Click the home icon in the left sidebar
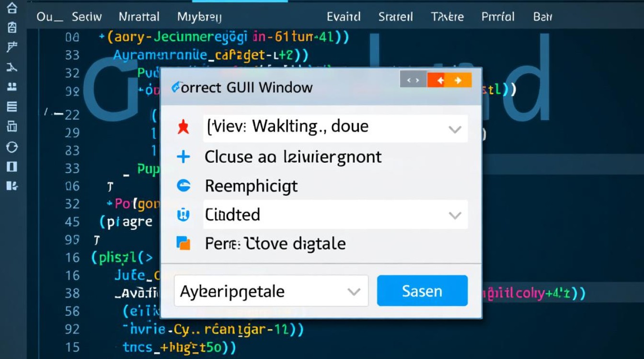The image size is (644, 359). (12, 8)
